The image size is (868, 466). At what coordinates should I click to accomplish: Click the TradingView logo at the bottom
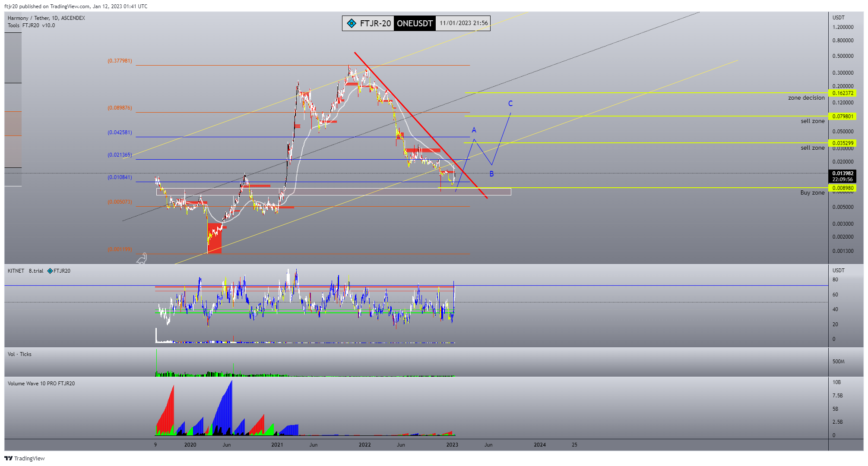pyautogui.click(x=25, y=458)
